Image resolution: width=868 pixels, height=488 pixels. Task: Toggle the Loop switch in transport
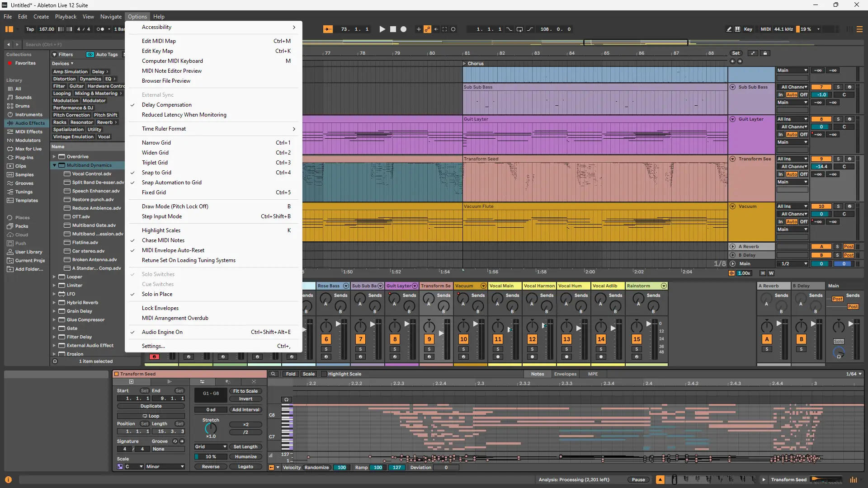519,29
